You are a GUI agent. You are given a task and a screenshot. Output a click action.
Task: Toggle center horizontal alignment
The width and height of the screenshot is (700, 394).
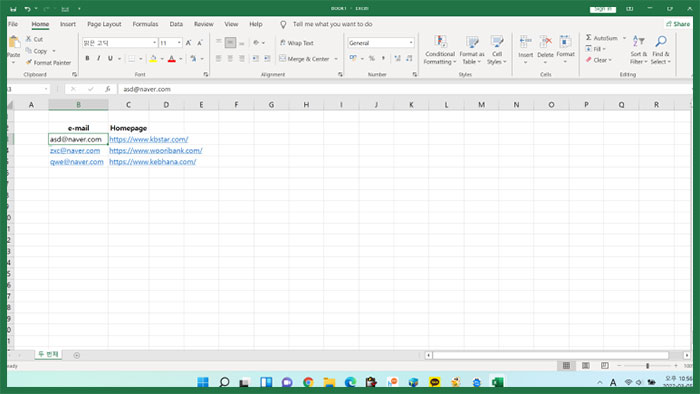(230, 58)
